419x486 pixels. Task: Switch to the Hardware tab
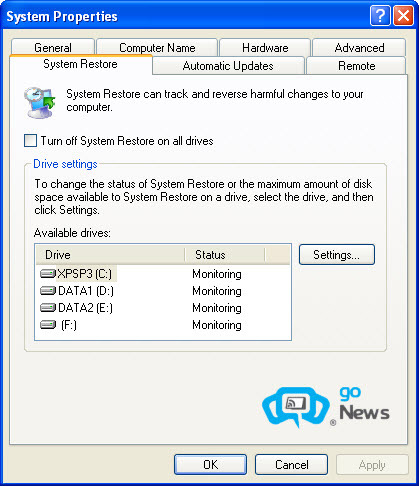[x=265, y=48]
